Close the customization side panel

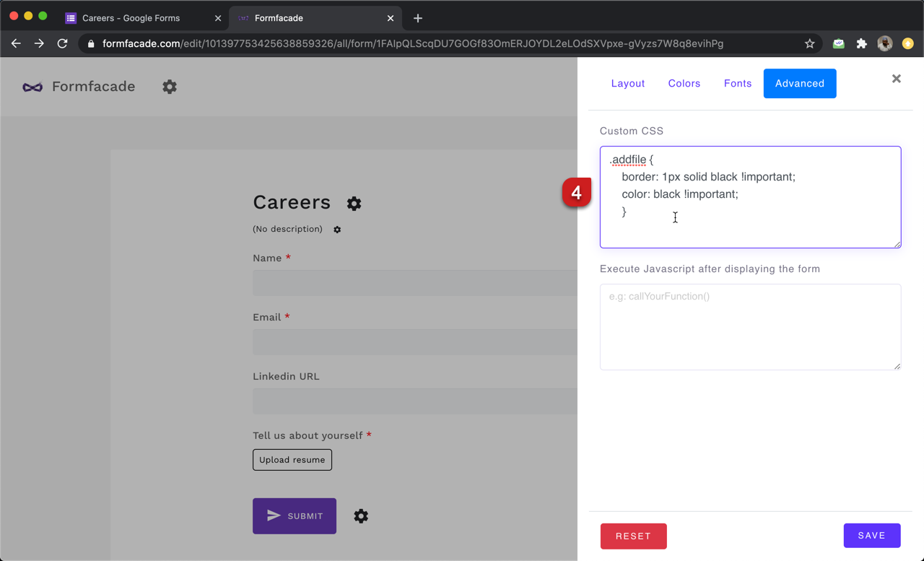[896, 79]
